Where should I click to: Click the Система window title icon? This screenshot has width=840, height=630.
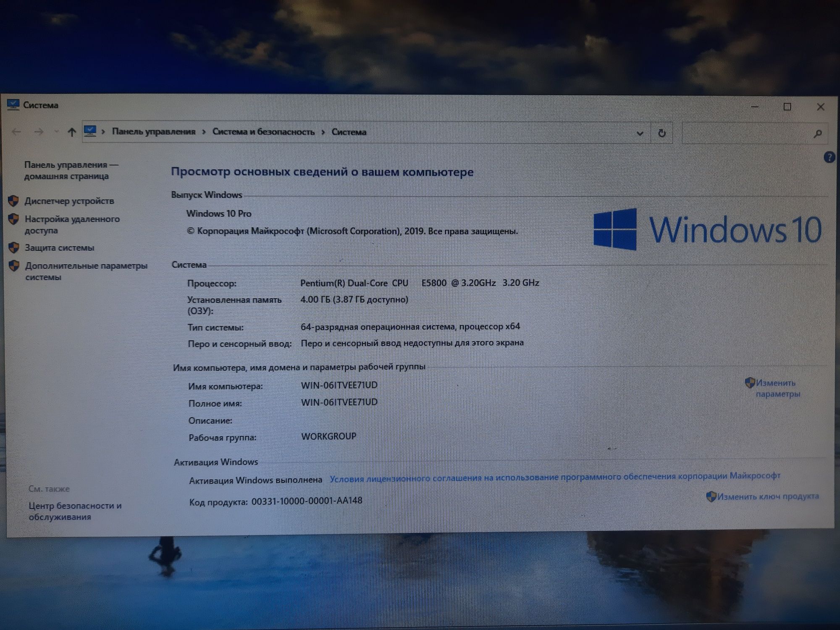[x=13, y=105]
